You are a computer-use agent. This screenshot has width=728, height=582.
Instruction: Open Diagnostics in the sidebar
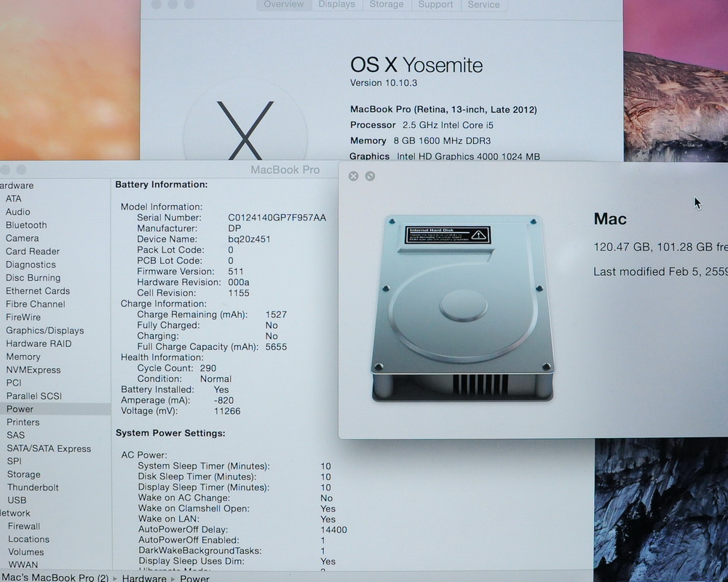pos(31,265)
